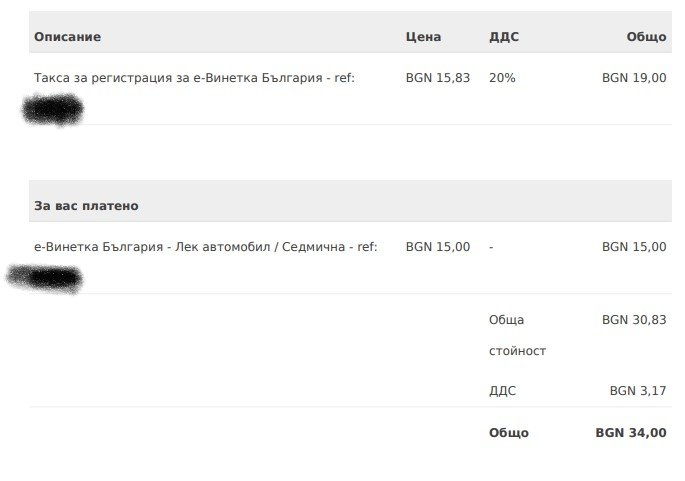Click the redacted ref under registration fee
The image size is (685, 481).
pos(53,109)
